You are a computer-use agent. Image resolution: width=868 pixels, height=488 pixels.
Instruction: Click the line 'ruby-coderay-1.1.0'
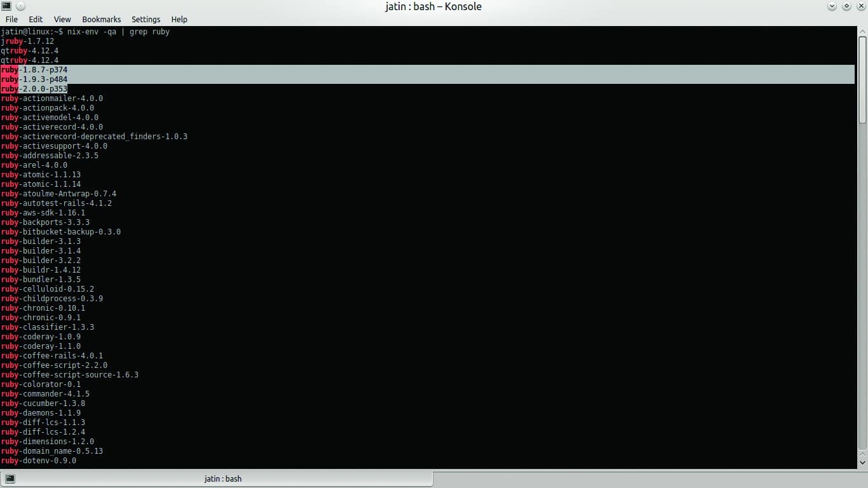(41, 346)
